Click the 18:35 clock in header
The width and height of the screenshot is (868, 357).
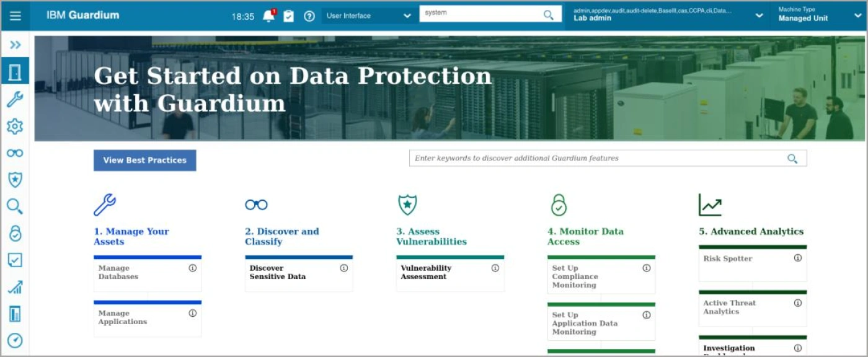[243, 17]
